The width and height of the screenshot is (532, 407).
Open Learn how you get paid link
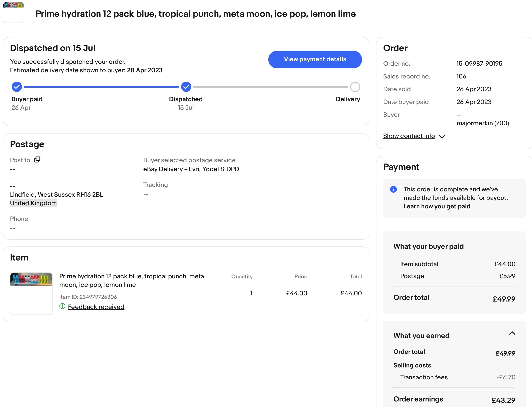pos(437,206)
